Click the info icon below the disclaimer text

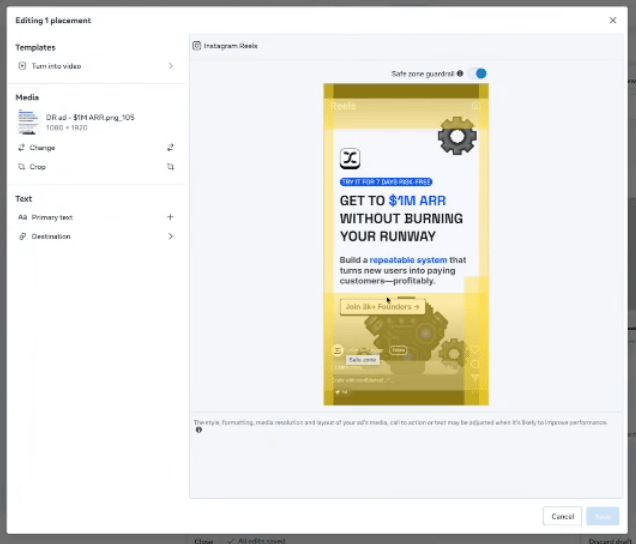[198, 430]
